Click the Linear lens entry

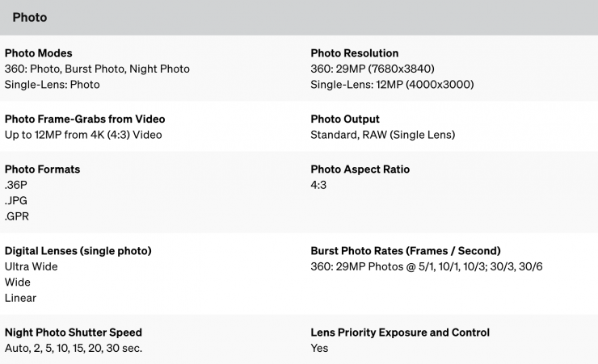(20, 298)
